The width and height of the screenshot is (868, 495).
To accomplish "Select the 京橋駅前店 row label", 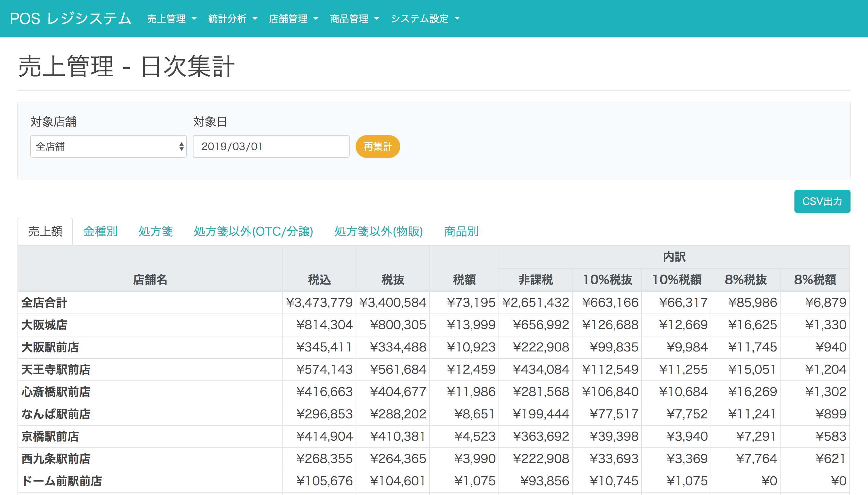I will tap(50, 437).
